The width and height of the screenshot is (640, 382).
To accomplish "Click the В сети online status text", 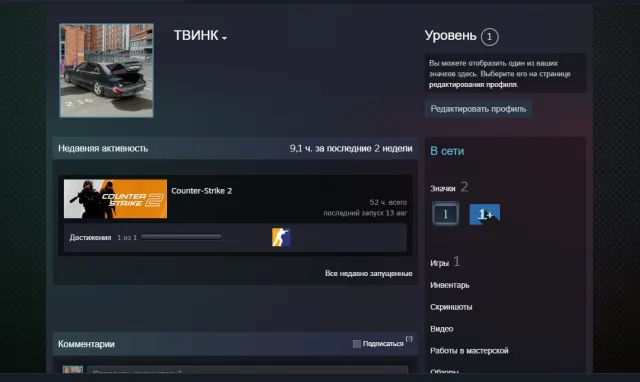I will point(447,151).
